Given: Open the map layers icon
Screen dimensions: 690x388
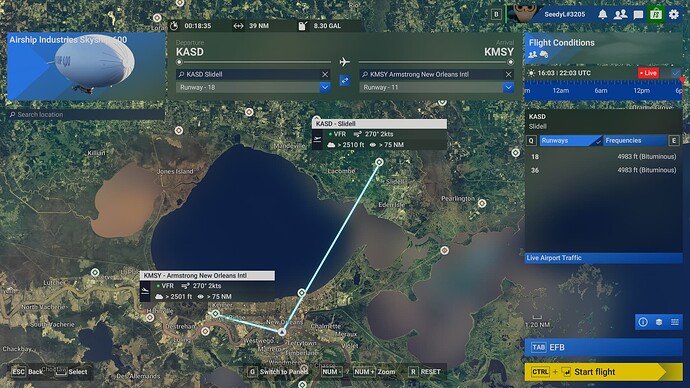Looking at the screenshot, I should click(659, 322).
